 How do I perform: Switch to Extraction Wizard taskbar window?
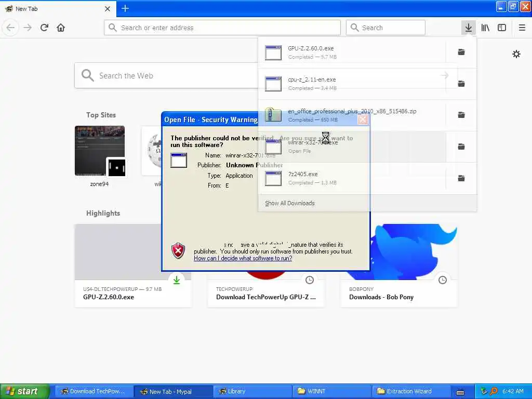click(x=411, y=391)
